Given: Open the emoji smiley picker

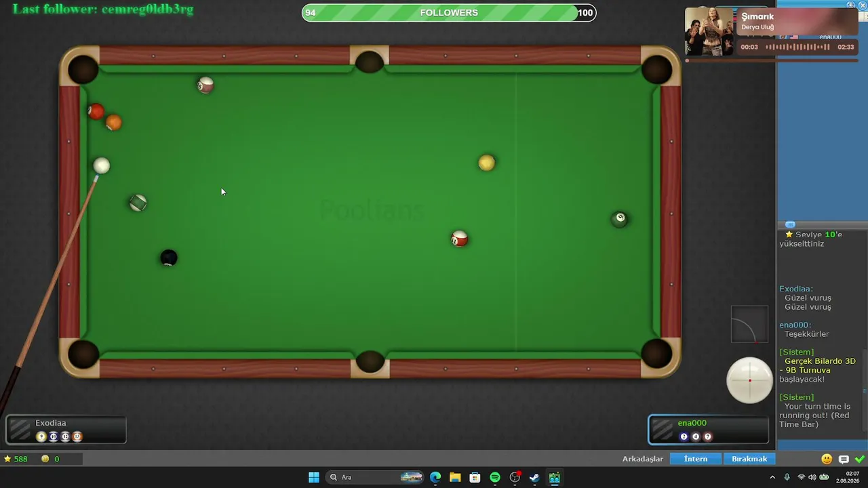Looking at the screenshot, I should (826, 459).
